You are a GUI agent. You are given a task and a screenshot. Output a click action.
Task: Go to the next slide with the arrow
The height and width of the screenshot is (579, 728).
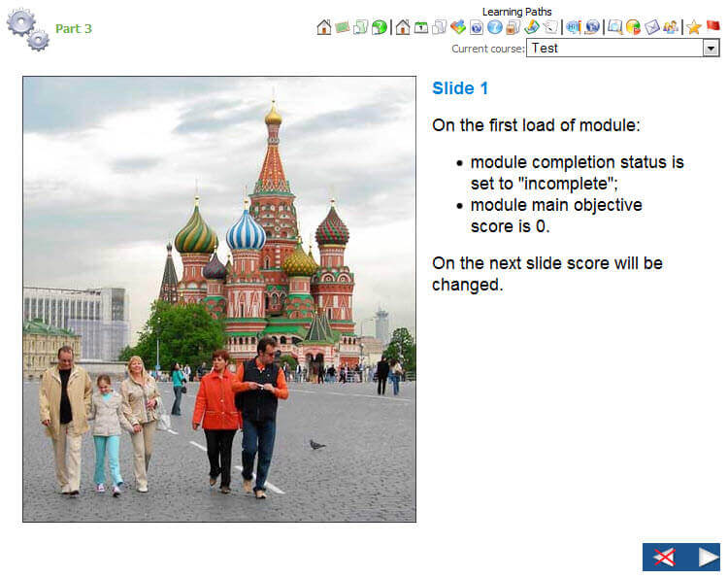click(709, 557)
